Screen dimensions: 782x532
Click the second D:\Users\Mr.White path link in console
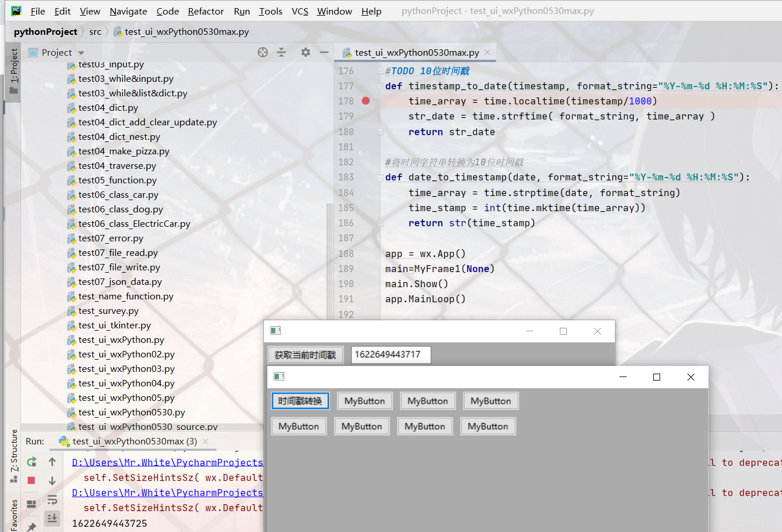[x=168, y=493]
